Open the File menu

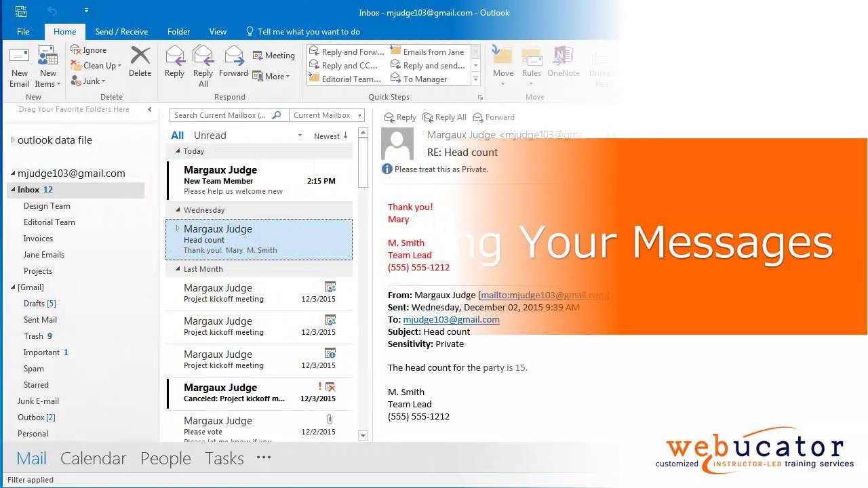pyautogui.click(x=23, y=32)
